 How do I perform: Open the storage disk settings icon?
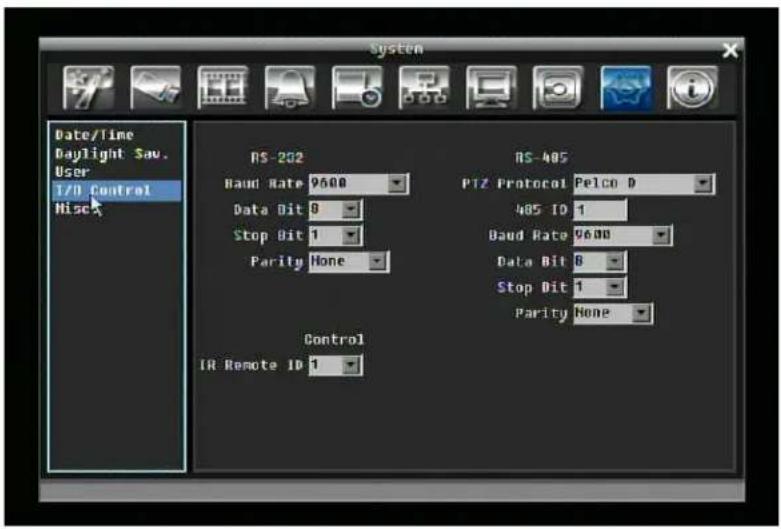pos(558,88)
